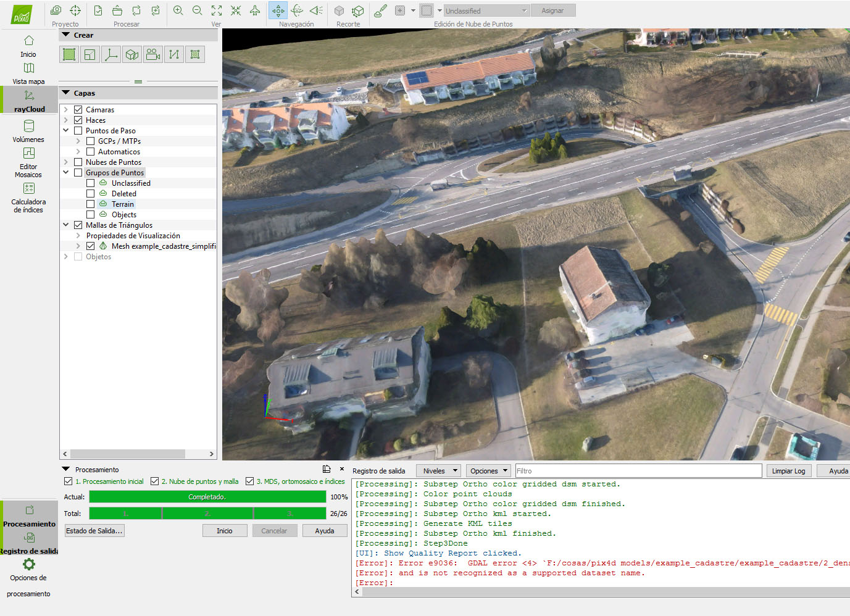
Task: Click the Limpiar Log button
Action: (x=788, y=471)
